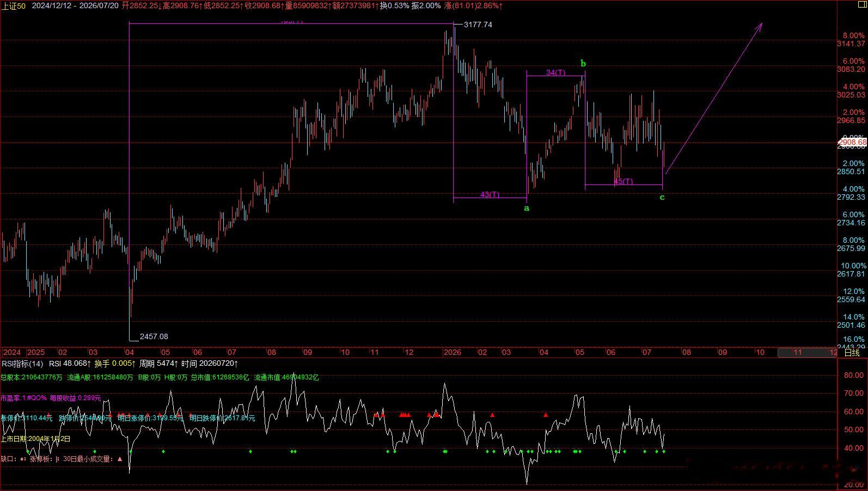The image size is (868, 491).
Task: Click the 涨停板 legend marker icon
Action: coord(58,459)
